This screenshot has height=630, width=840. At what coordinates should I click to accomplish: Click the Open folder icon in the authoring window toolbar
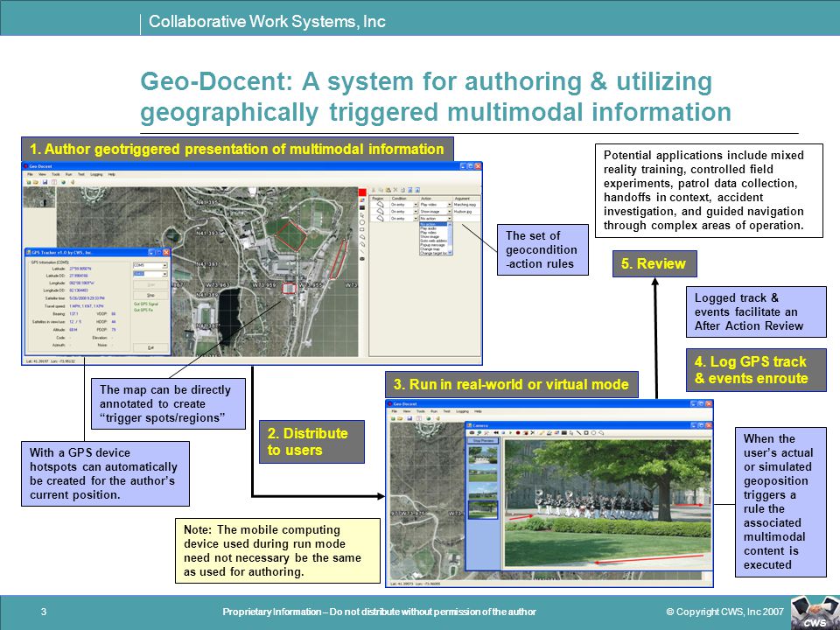[x=35, y=182]
